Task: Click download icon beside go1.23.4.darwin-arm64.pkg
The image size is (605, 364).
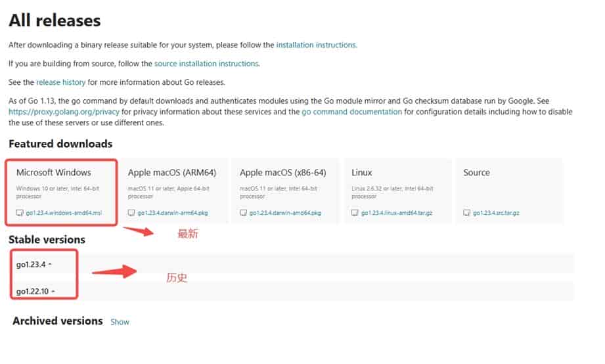Action: click(132, 213)
